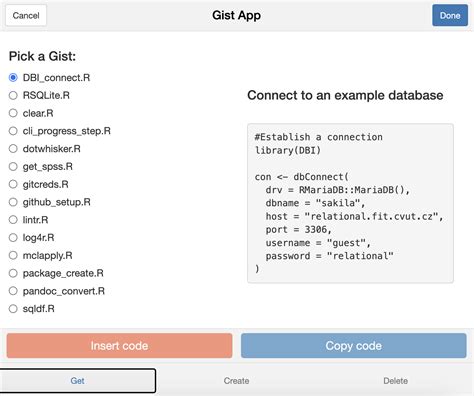This screenshot has height=396, width=474.
Task: Select pandoc_convert.R radio button
Action: click(x=13, y=291)
